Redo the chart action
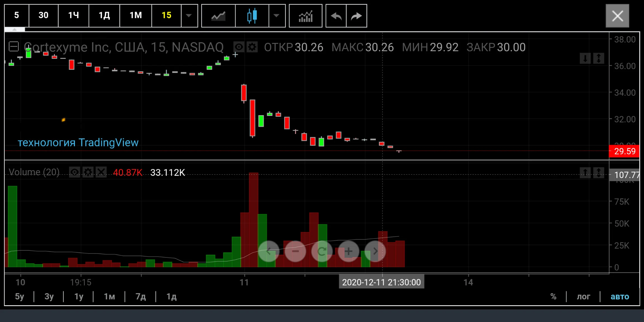644x322 pixels. coord(356,16)
